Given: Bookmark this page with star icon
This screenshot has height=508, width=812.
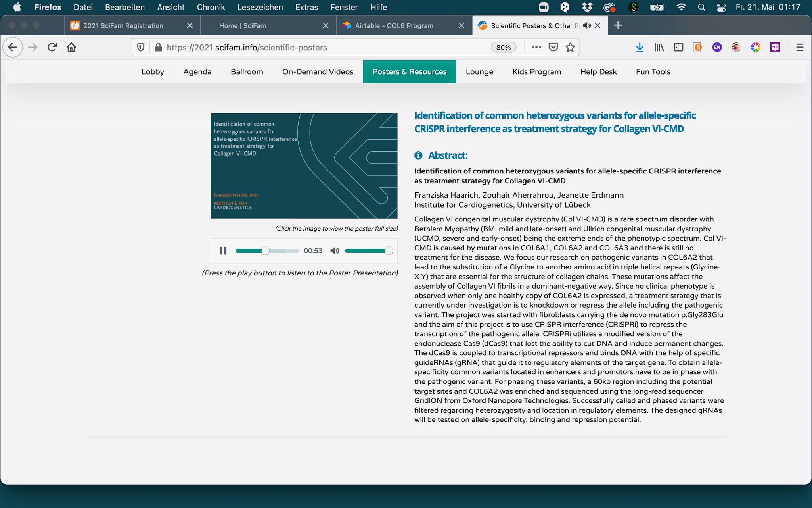Looking at the screenshot, I should [x=570, y=47].
